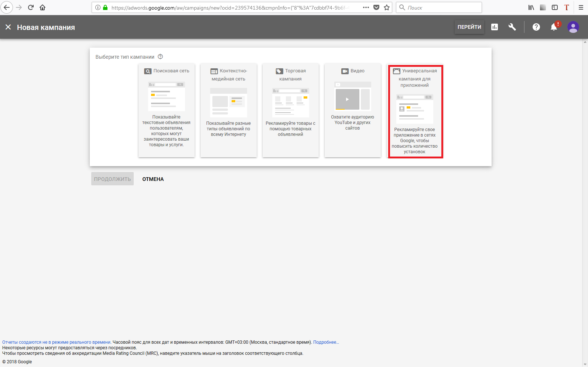
Task: Select the Поисковая сеть campaign type
Action: [167, 110]
